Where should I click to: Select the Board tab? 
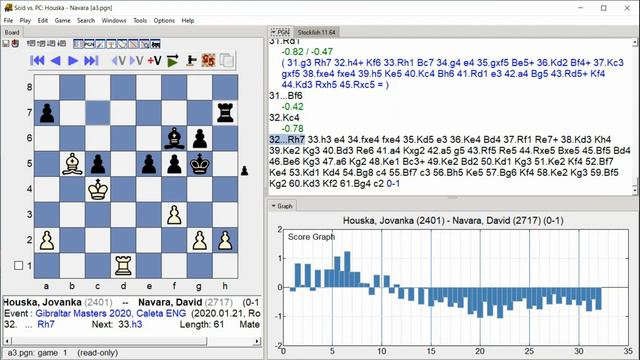coord(12,32)
